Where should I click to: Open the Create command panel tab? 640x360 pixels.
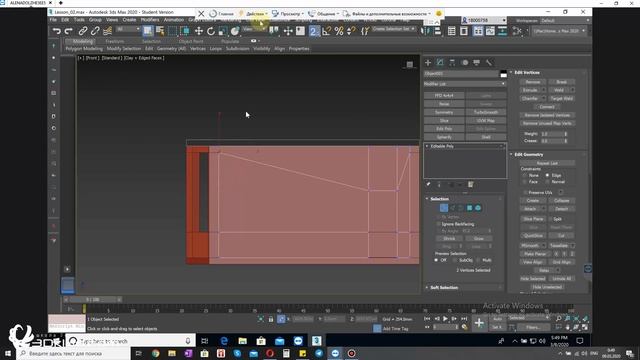428,62
